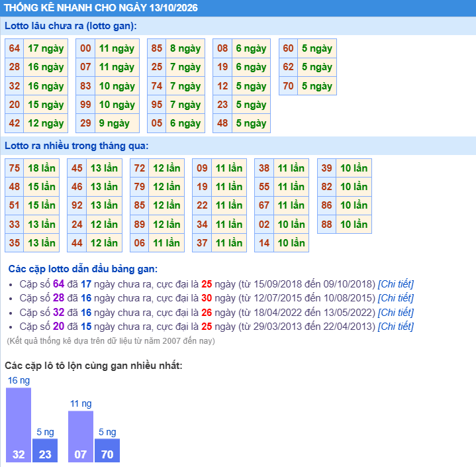Click number 28 in lotto gan table
Screen dimensions: 476x467
pyautogui.click(x=15, y=67)
